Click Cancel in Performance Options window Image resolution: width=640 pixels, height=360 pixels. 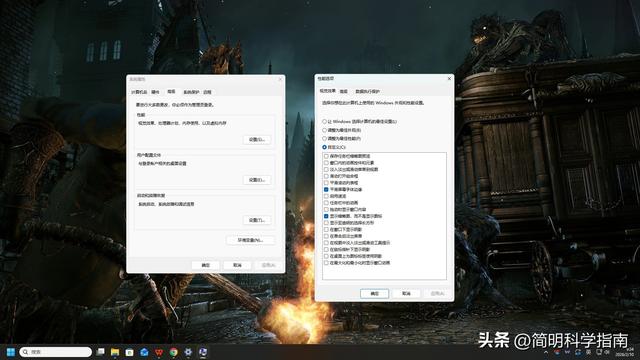(406, 293)
